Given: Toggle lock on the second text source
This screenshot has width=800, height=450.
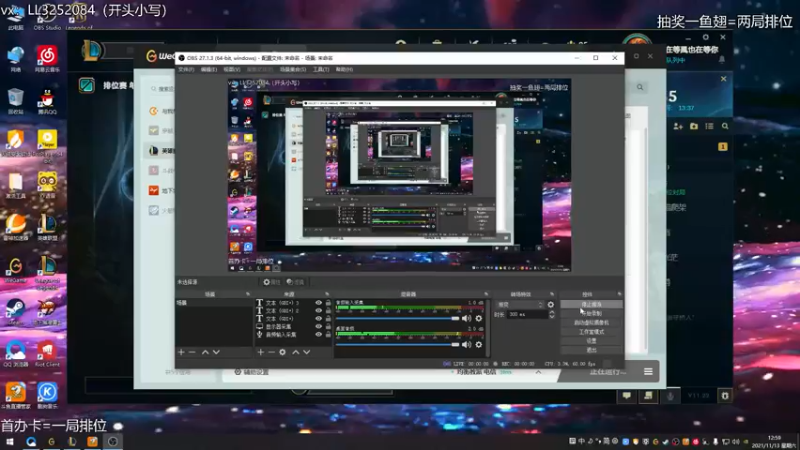Looking at the screenshot, I should point(328,311).
